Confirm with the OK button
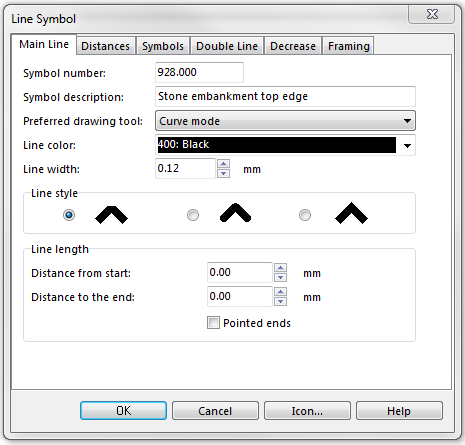This screenshot has height=445, width=465. coord(123,411)
